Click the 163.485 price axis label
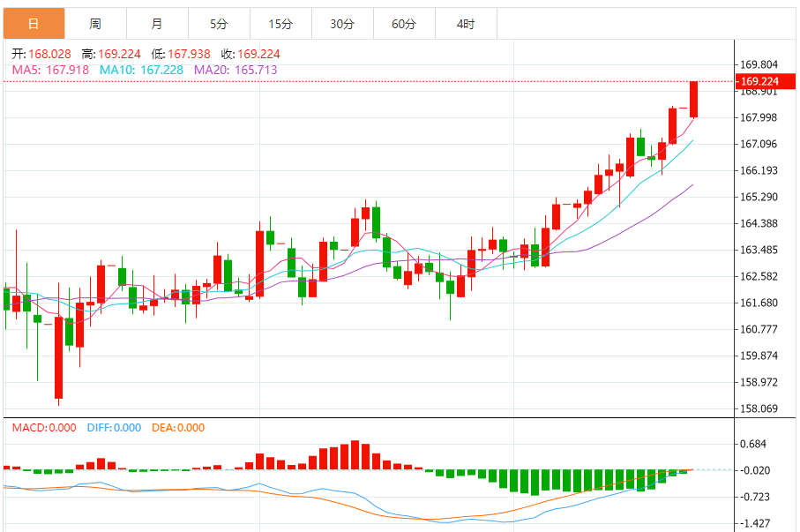The height and width of the screenshot is (532, 800). [759, 251]
